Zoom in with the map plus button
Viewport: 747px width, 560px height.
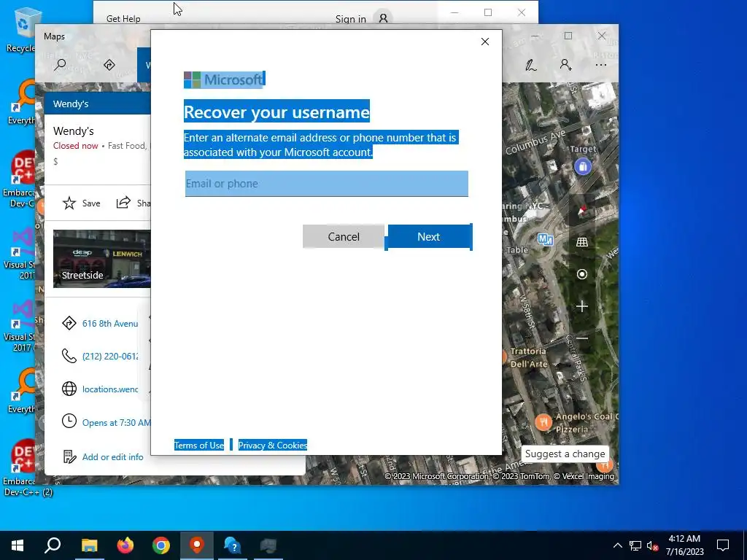click(x=581, y=306)
